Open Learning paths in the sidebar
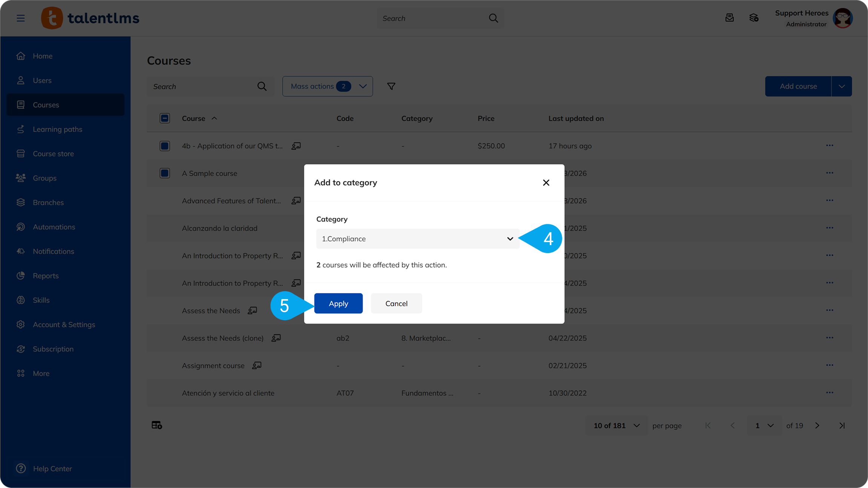The width and height of the screenshot is (868, 488). pyautogui.click(x=57, y=129)
